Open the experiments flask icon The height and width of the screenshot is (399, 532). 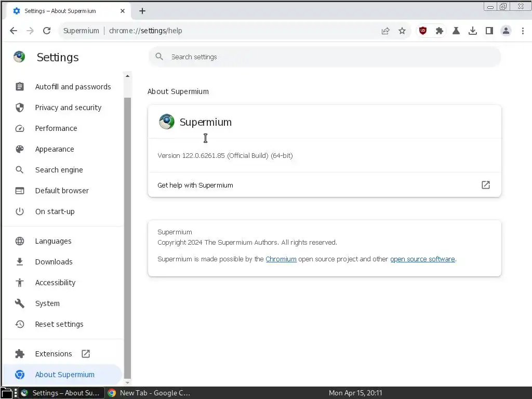click(456, 31)
